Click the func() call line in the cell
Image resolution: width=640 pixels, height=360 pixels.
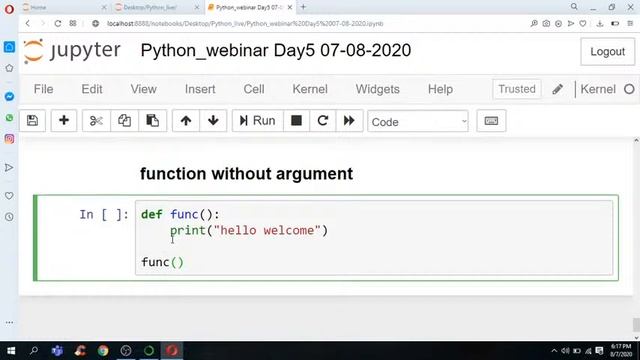162,262
